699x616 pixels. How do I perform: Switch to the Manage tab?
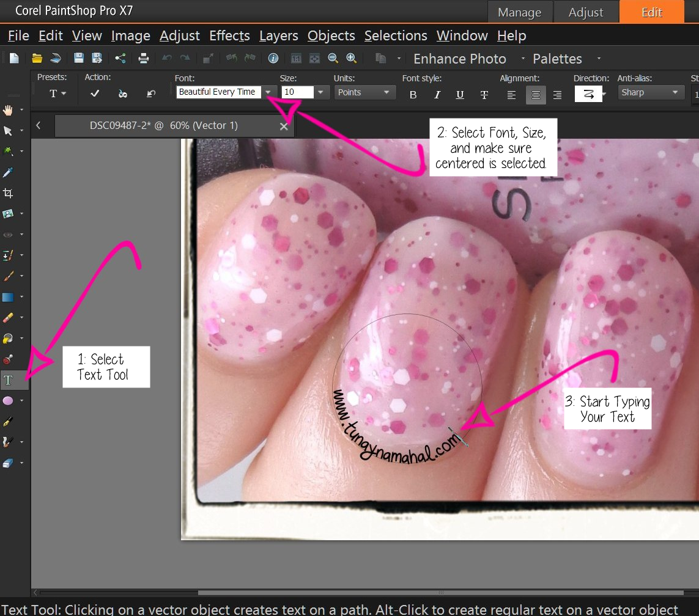pyautogui.click(x=520, y=12)
